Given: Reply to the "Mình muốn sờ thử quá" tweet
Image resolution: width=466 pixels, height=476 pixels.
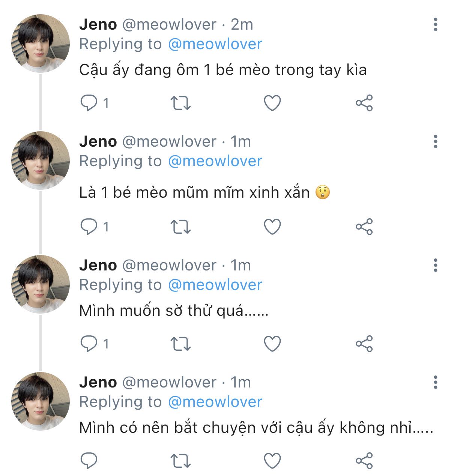Looking at the screenshot, I should point(89,344).
